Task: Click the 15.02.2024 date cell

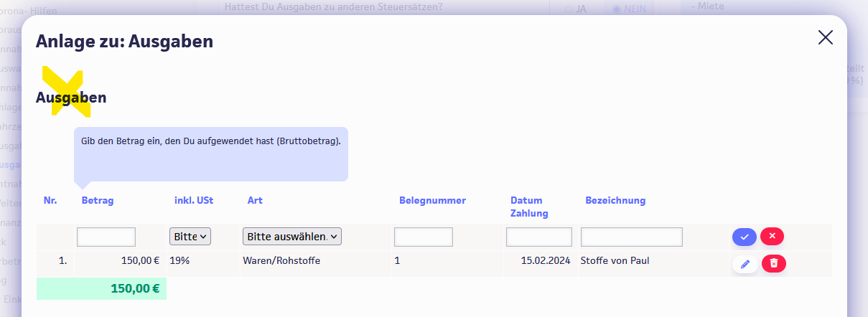Action: coord(546,261)
